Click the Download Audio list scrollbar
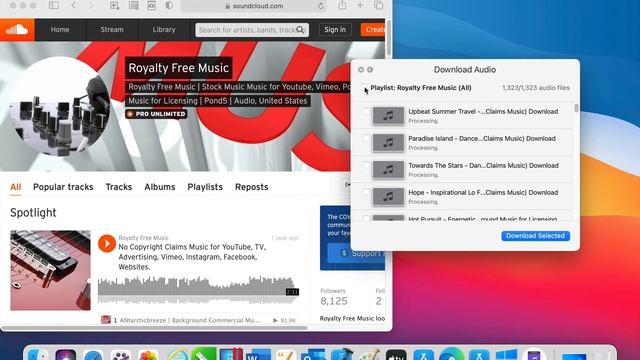 [576, 108]
